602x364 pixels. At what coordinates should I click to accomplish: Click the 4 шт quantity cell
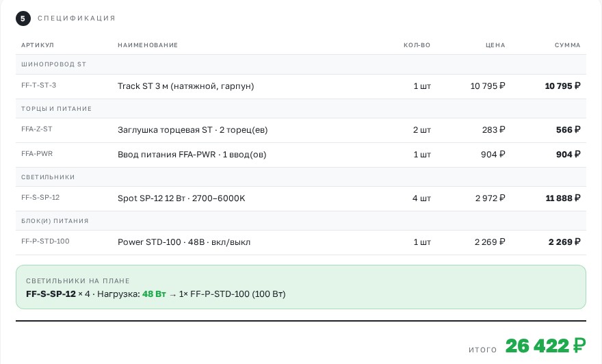point(421,198)
